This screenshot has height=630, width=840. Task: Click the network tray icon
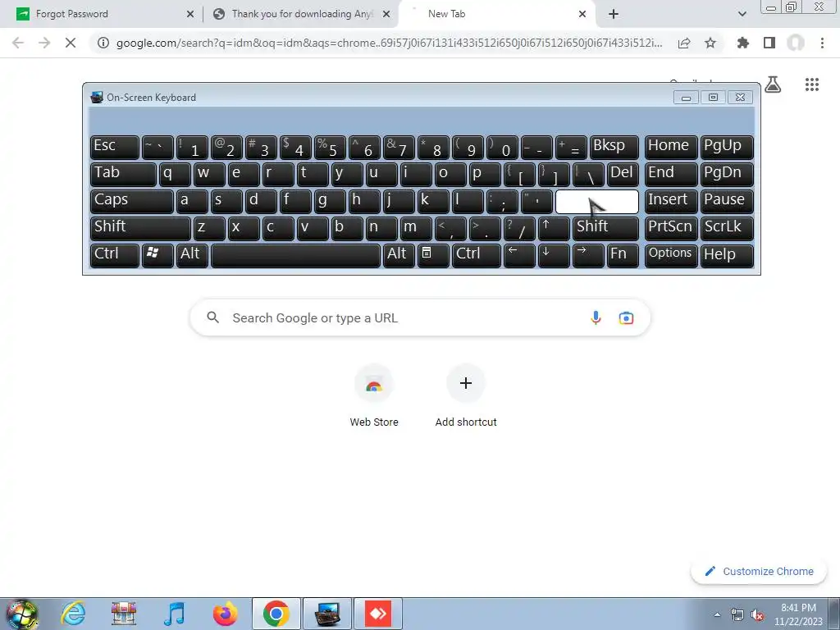[737, 615]
